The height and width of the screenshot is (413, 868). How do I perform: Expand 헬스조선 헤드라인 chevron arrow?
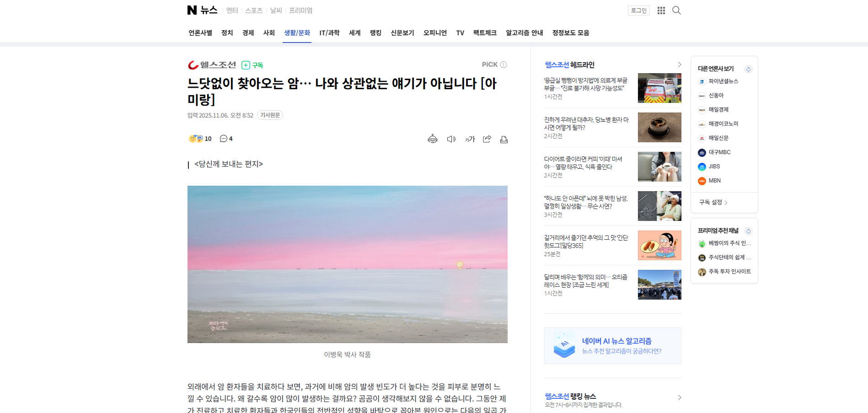point(679,64)
